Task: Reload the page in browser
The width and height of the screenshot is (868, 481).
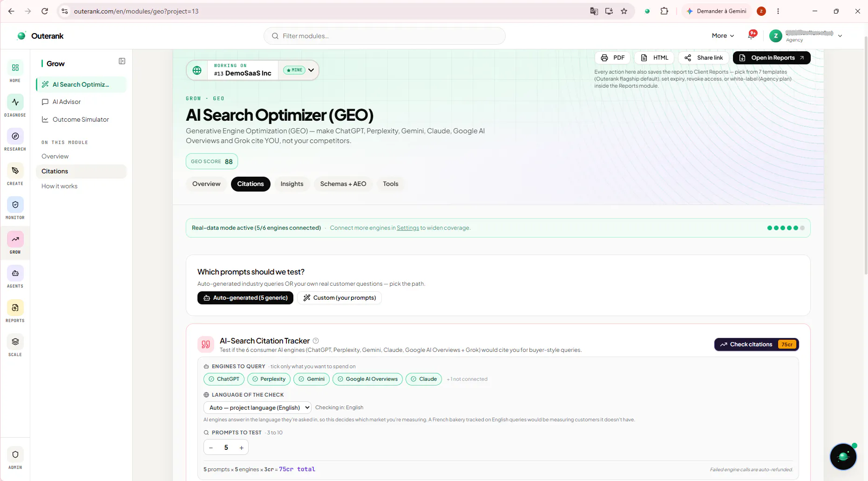Action: click(45, 11)
